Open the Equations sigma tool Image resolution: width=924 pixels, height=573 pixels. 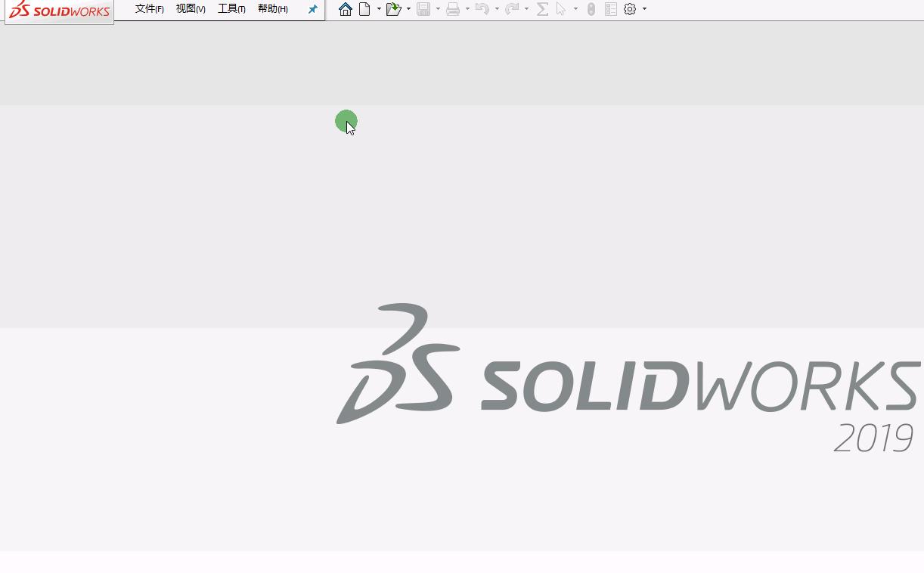[541, 9]
